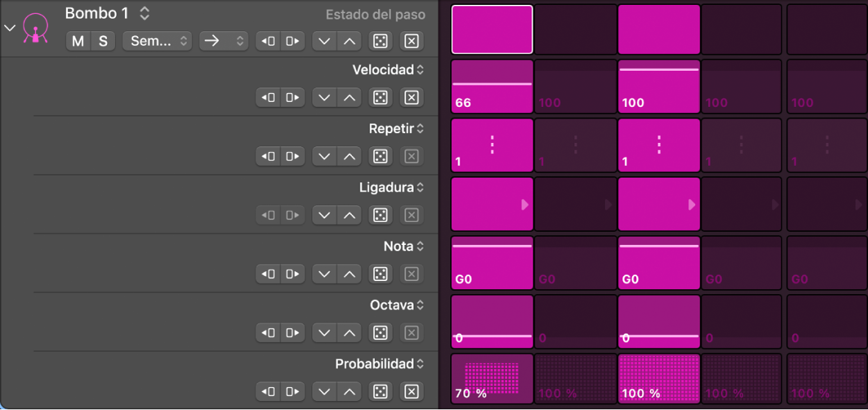Open the Bombo 1 row name selector
The height and width of the screenshot is (410, 868).
144,13
